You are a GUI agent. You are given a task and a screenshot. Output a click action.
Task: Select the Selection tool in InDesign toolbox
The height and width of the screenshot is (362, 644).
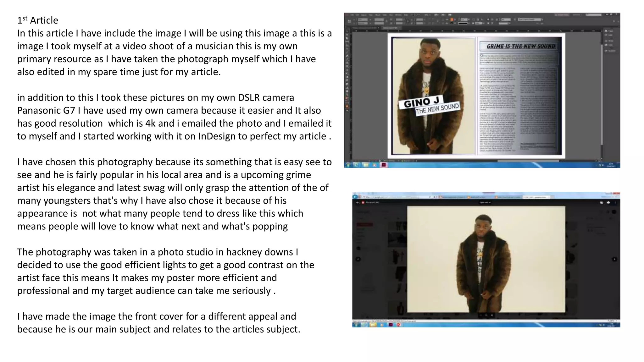tap(347, 31)
